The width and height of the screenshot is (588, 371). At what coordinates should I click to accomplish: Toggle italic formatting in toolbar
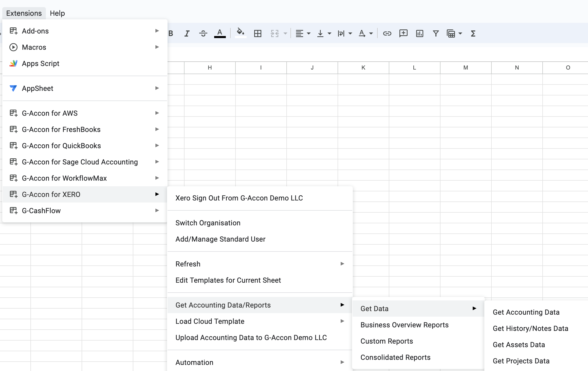187,33
